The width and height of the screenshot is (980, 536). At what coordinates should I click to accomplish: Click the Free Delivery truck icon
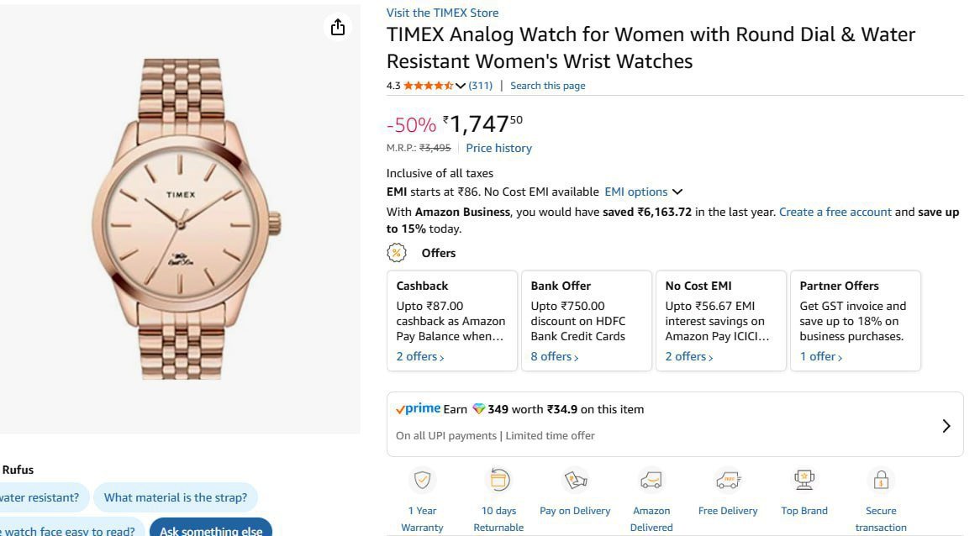(x=728, y=480)
